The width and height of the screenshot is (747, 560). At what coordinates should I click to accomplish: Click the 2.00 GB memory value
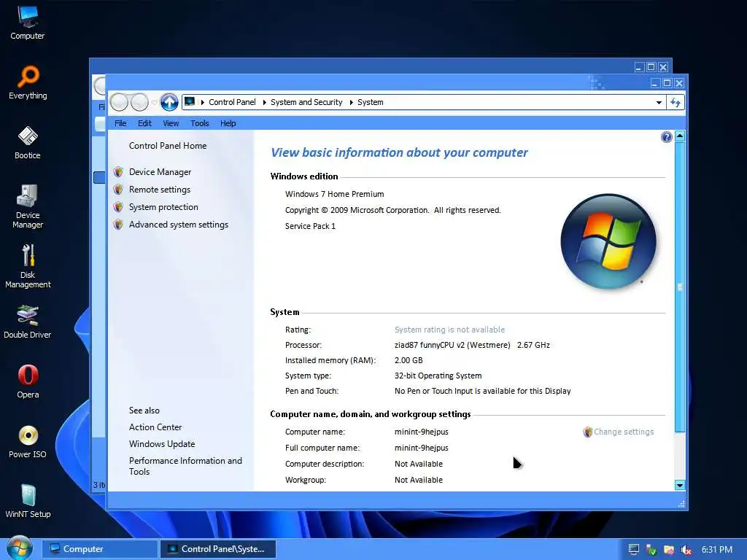409,360
